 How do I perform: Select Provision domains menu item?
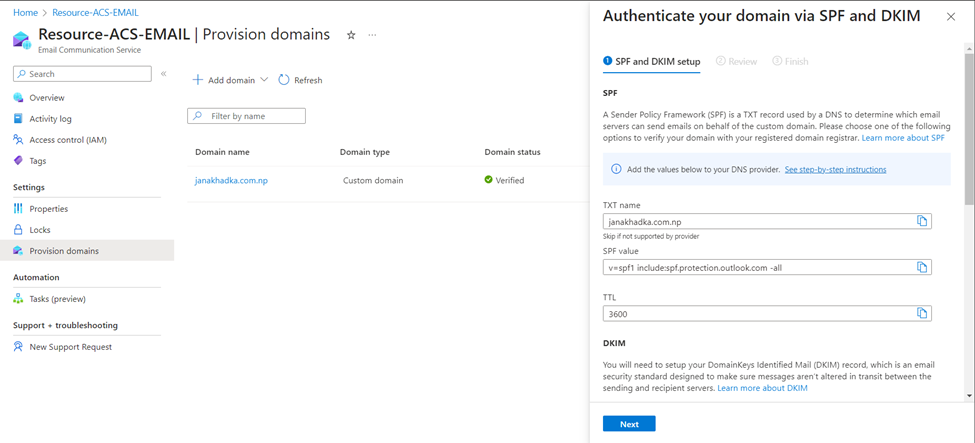point(87,251)
